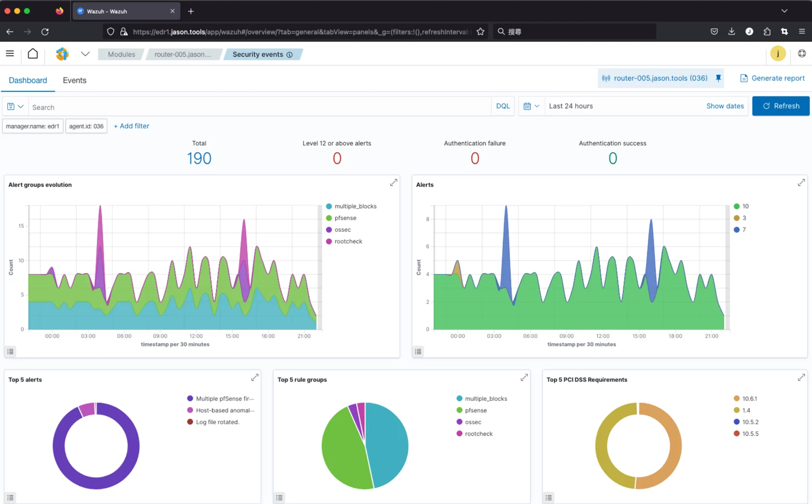Bookmark this page with star
Screen dimensions: 812x504
tap(481, 31)
